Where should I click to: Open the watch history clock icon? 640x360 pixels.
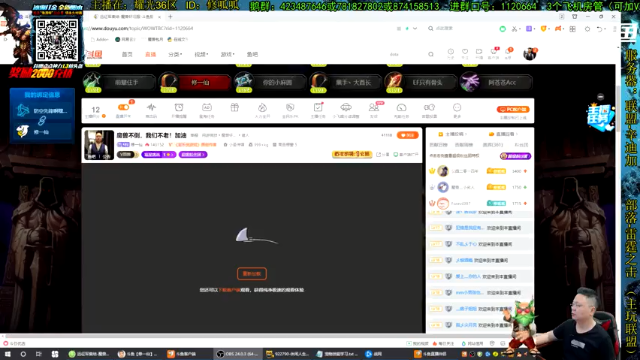[x=451, y=53]
